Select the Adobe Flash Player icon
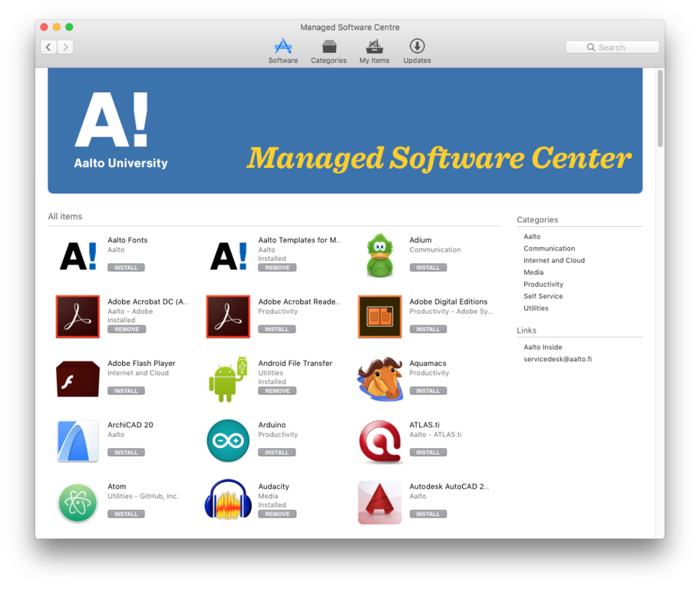 coord(78,379)
